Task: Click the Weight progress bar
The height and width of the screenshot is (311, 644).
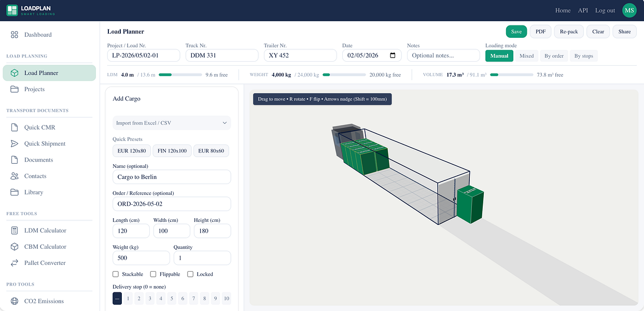Action: (344, 75)
